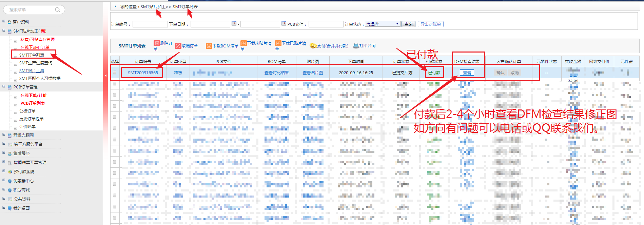Tick the checkbox in the third order row

(115, 95)
